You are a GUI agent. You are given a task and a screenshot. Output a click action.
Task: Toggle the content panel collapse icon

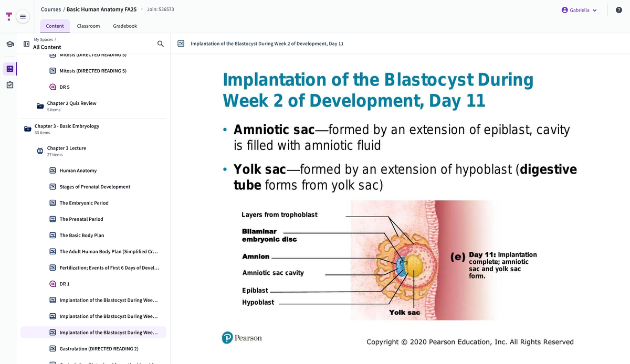click(26, 44)
